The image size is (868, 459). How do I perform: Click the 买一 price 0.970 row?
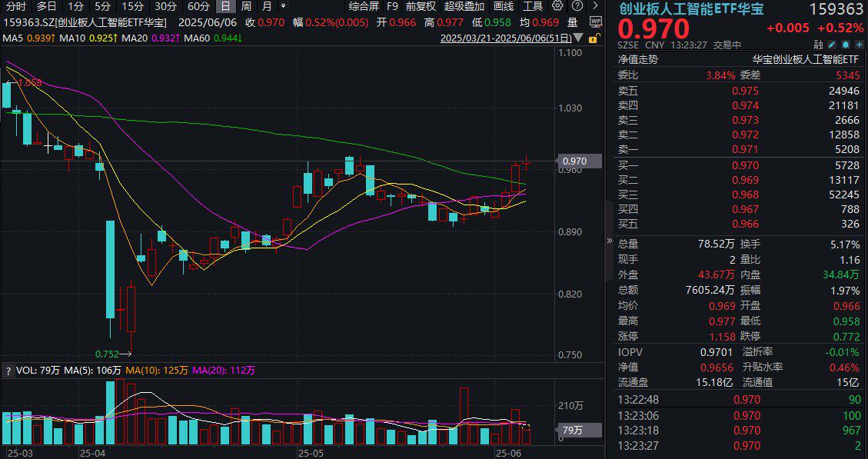point(739,165)
